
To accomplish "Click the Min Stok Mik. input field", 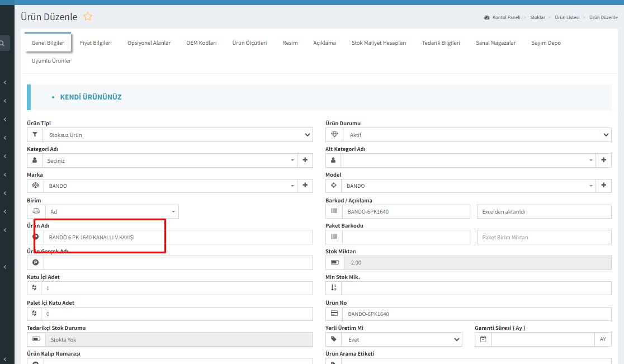I will [475, 288].
